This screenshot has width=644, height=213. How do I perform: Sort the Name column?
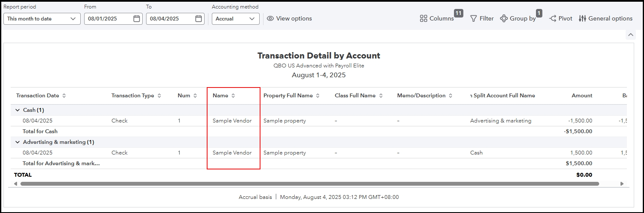pyautogui.click(x=233, y=96)
